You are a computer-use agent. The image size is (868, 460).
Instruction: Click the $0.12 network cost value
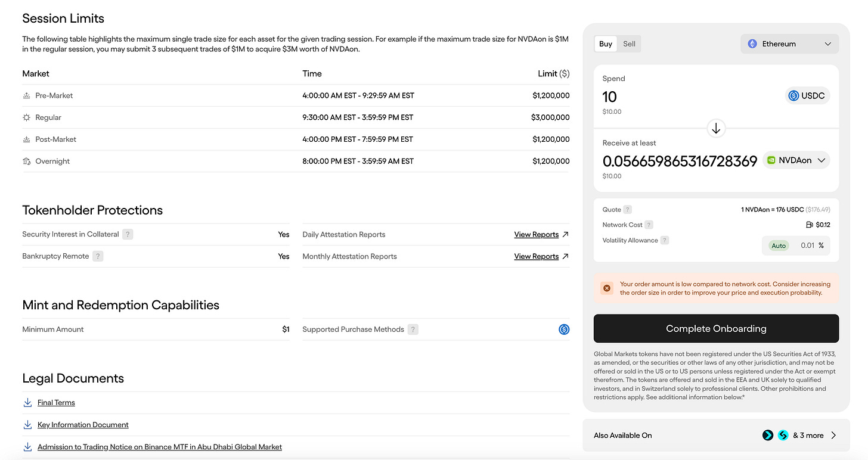823,225
